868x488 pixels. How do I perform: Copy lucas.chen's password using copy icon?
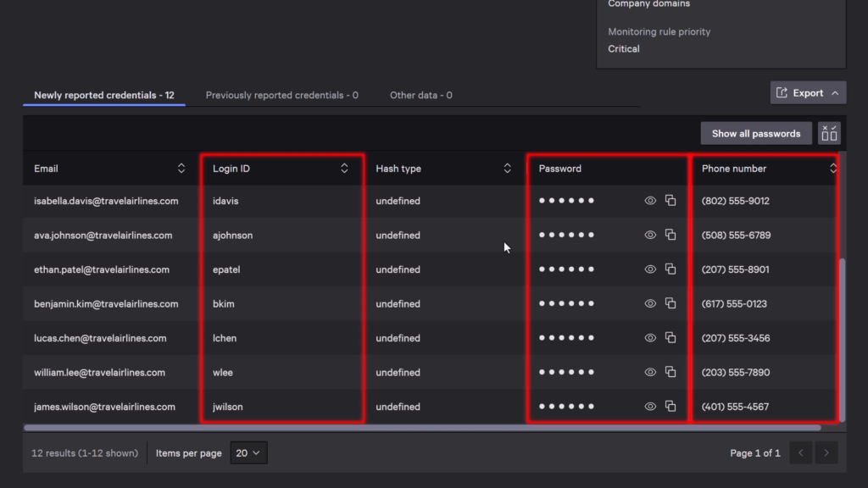(x=670, y=337)
